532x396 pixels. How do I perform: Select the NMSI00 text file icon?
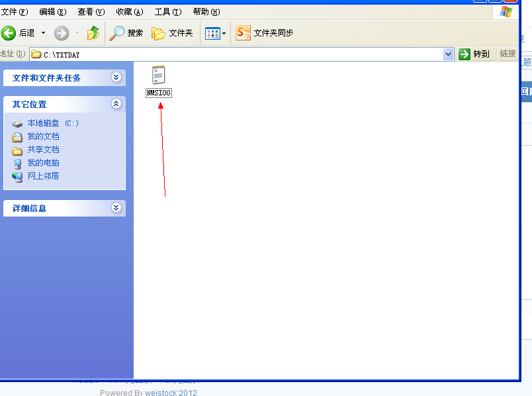click(158, 75)
